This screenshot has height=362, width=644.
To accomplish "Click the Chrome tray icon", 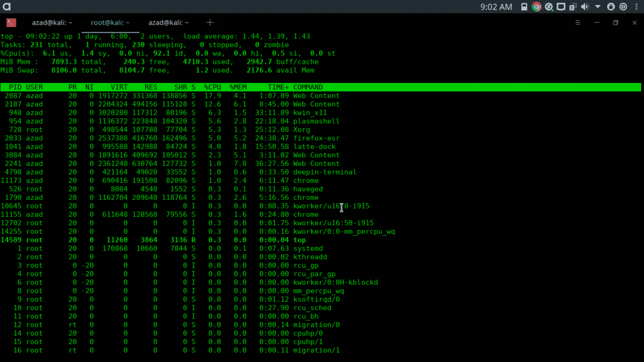I will pos(537,7).
